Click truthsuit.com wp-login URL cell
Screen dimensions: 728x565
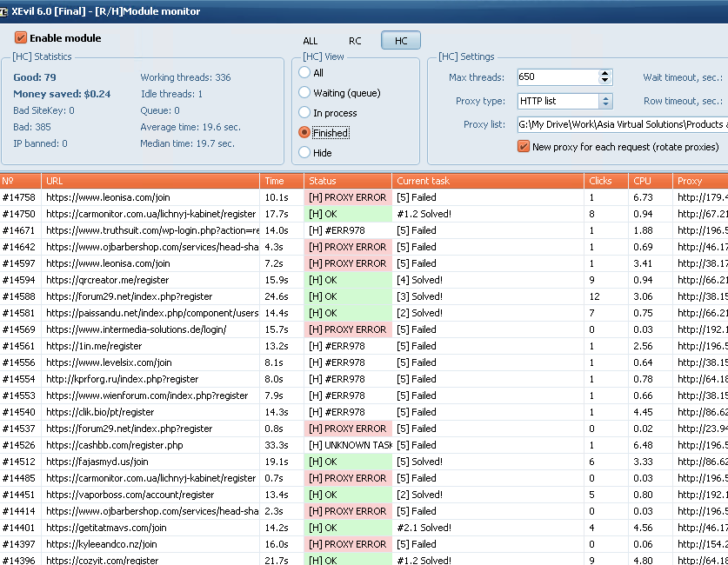(x=152, y=230)
